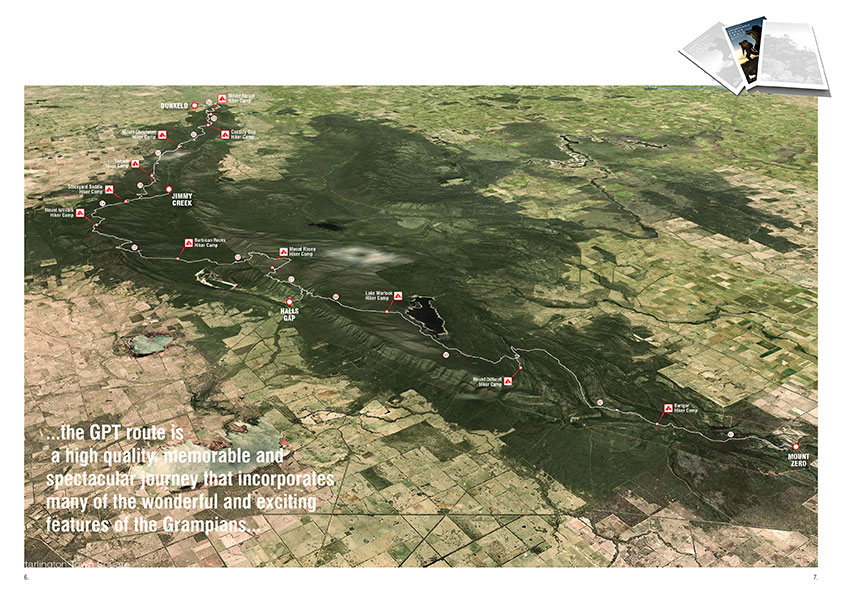Select the Mount Difficult Hiker Camp icon
The width and height of the screenshot is (842, 596).
tap(508, 381)
